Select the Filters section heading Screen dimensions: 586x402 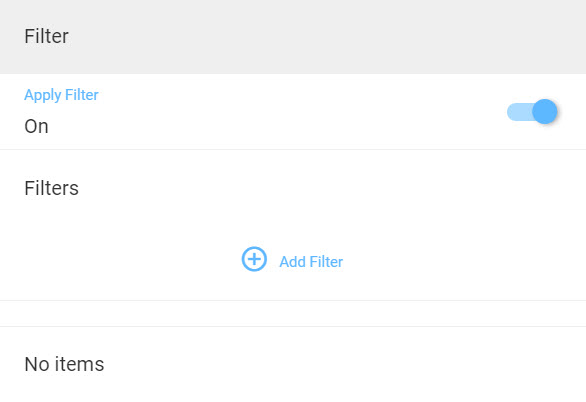click(52, 188)
